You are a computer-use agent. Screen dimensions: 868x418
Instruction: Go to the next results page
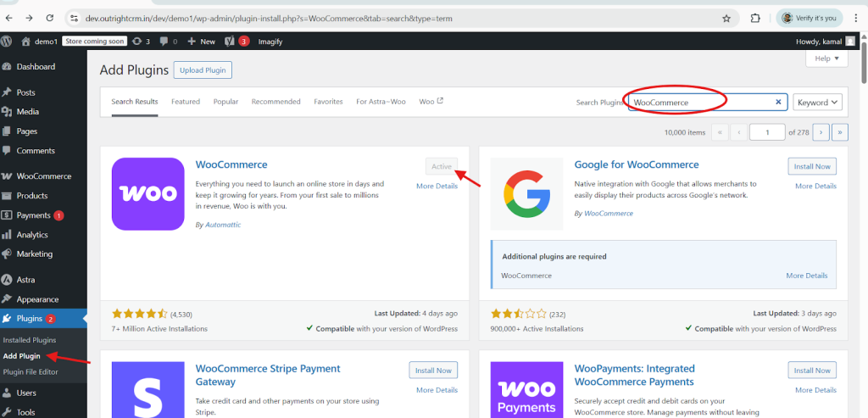(821, 132)
